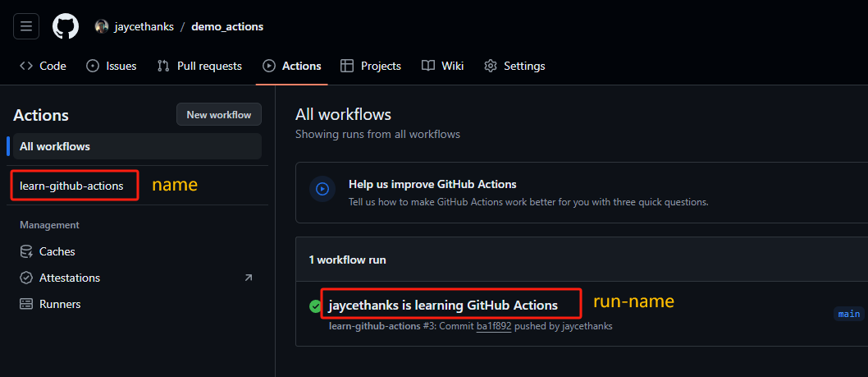Image resolution: width=868 pixels, height=377 pixels.
Task: Click the jaycethanks user avatar
Action: pos(102,26)
